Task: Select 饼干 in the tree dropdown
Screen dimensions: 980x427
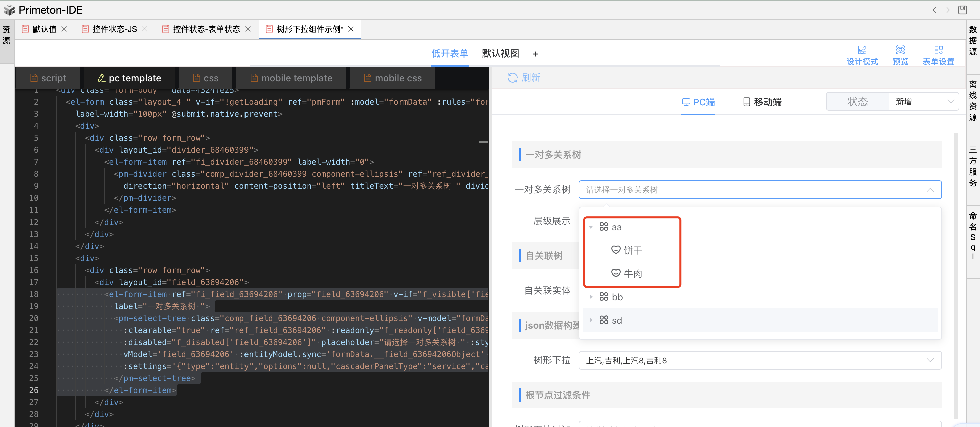Action: [x=632, y=250]
